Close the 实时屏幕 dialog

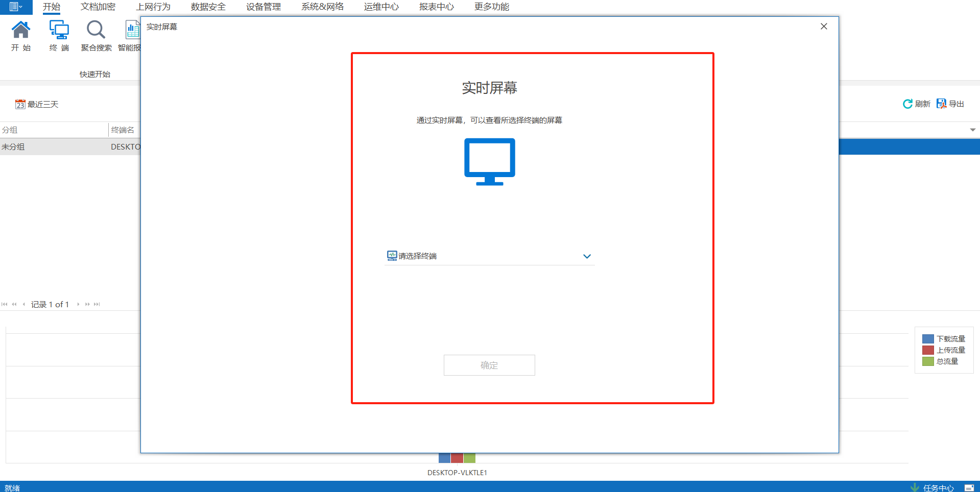tap(824, 27)
